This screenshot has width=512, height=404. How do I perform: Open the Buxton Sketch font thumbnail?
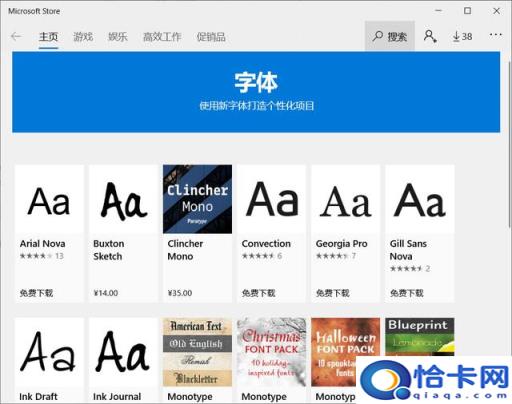[123, 199]
